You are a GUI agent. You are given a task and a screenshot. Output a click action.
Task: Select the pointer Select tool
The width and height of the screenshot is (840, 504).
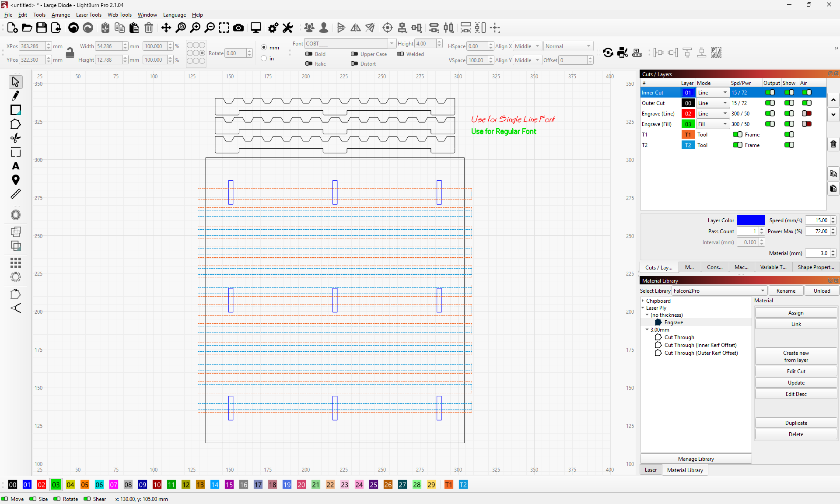(16, 82)
